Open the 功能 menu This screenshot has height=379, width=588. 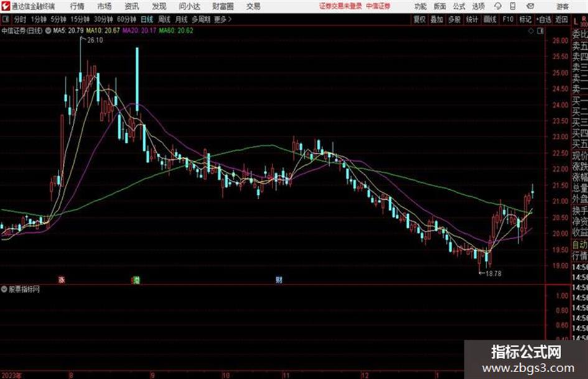421,6
